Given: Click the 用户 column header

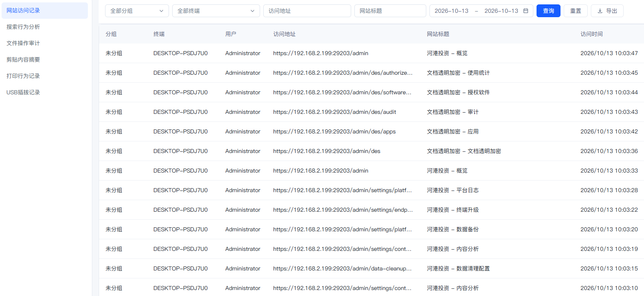Looking at the screenshot, I should coord(231,34).
